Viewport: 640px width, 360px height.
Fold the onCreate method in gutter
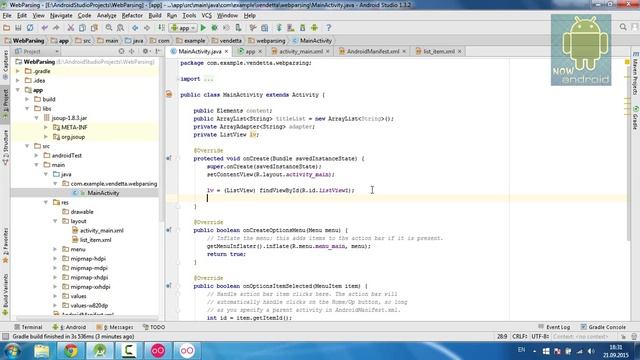click(178, 158)
